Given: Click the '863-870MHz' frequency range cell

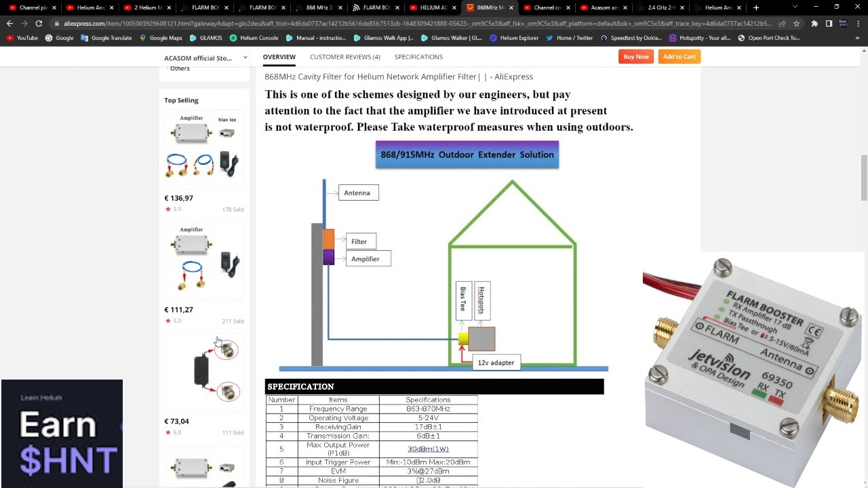Looking at the screenshot, I should [428, 409].
